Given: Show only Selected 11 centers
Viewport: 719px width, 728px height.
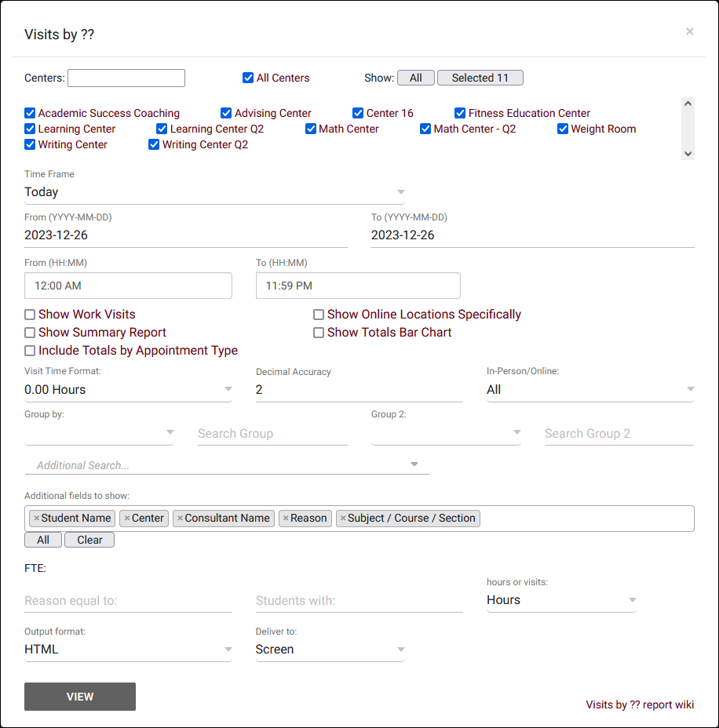Looking at the screenshot, I should [480, 78].
